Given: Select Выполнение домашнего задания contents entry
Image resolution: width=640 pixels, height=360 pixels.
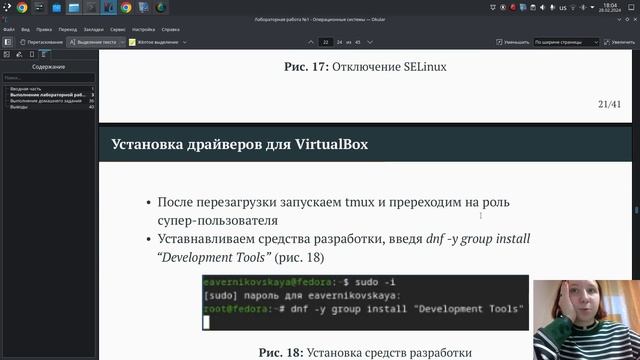Looking at the screenshot, I should pyautogui.click(x=46, y=101).
